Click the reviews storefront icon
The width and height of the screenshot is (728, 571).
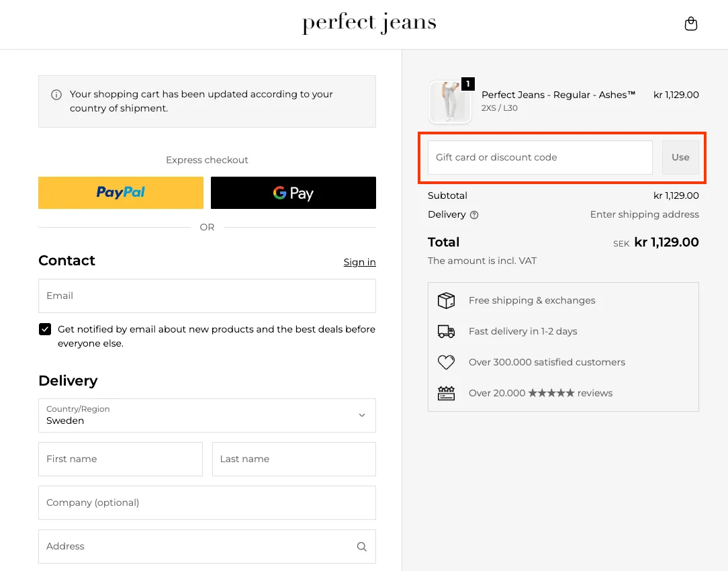446,393
